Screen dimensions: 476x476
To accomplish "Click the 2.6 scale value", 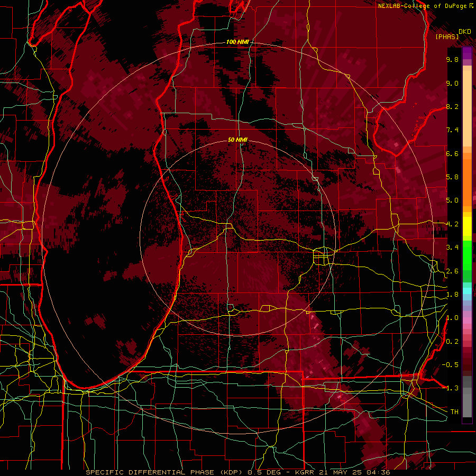I will pos(452,271).
